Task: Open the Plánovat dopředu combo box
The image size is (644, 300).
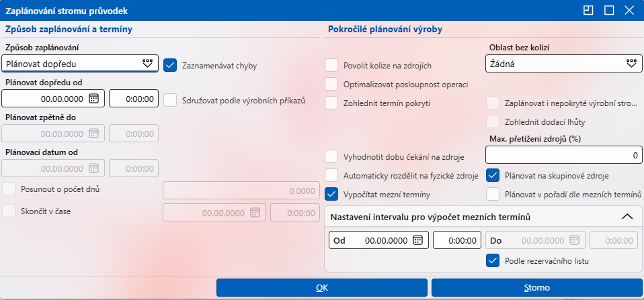Action: pos(80,64)
